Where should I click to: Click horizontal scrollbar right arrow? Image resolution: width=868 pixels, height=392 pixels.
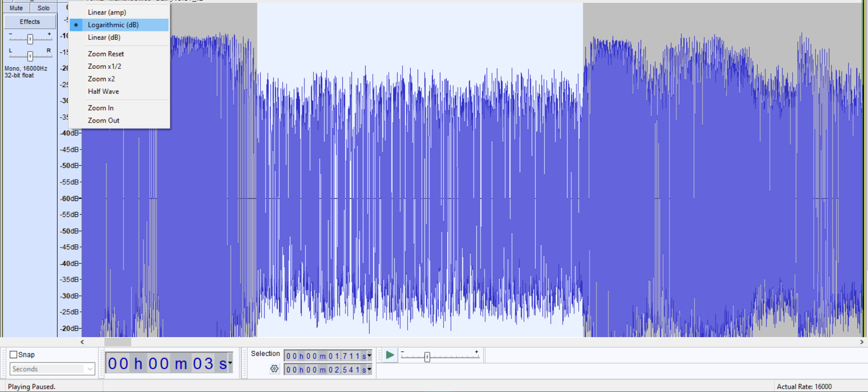click(862, 342)
